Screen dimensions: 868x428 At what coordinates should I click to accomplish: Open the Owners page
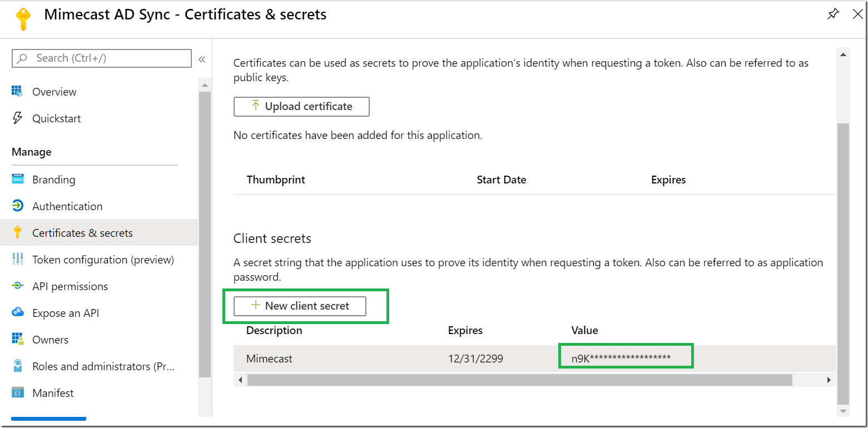(x=51, y=340)
